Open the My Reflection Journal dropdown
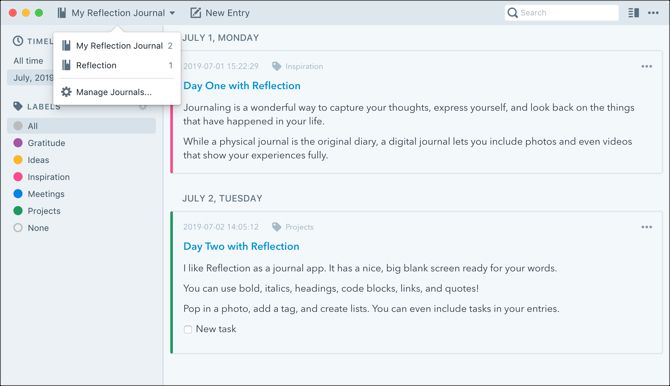The image size is (670, 386). [x=116, y=13]
